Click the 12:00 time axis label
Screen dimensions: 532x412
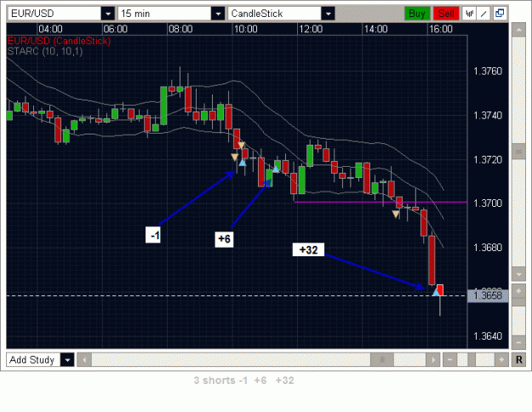[x=311, y=29]
